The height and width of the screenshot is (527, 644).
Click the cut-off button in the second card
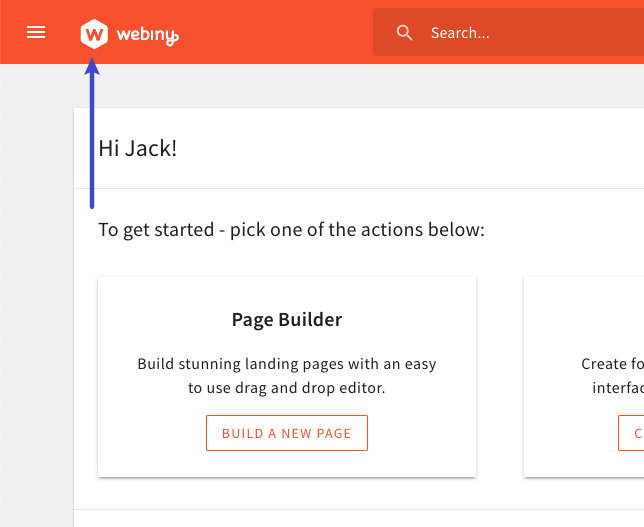tap(632, 433)
